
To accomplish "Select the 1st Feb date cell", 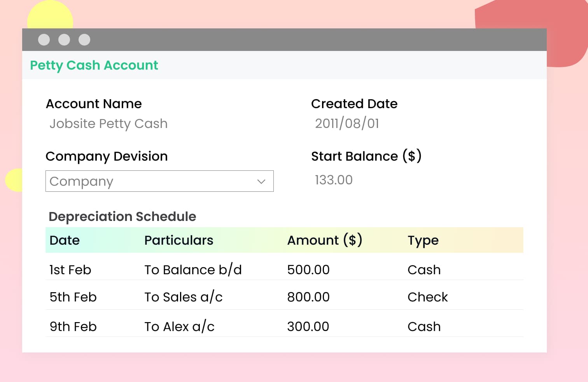I will tap(70, 270).
